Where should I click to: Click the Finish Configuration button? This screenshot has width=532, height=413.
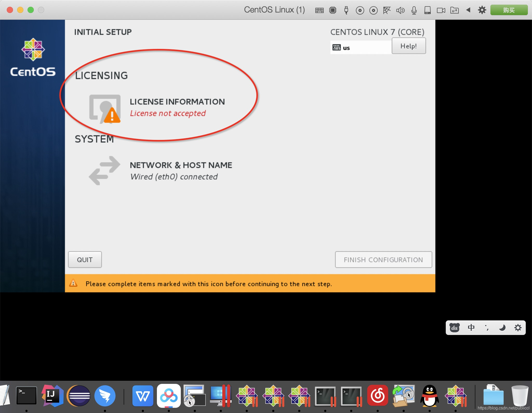(383, 260)
